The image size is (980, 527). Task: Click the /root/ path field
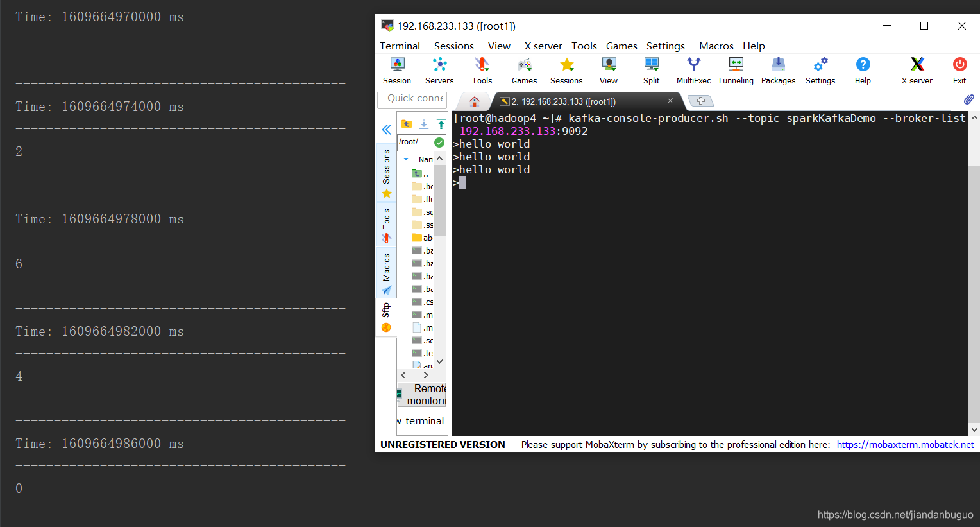tap(415, 142)
